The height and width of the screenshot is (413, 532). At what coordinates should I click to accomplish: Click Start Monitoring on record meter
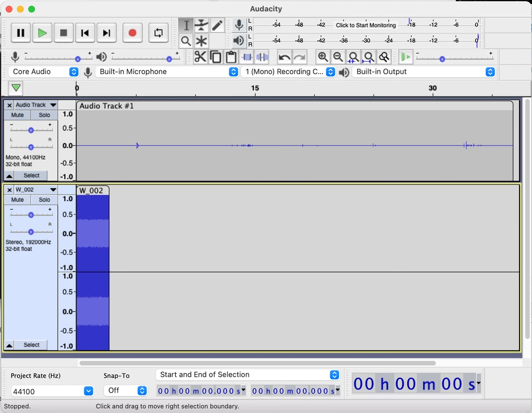click(x=366, y=25)
